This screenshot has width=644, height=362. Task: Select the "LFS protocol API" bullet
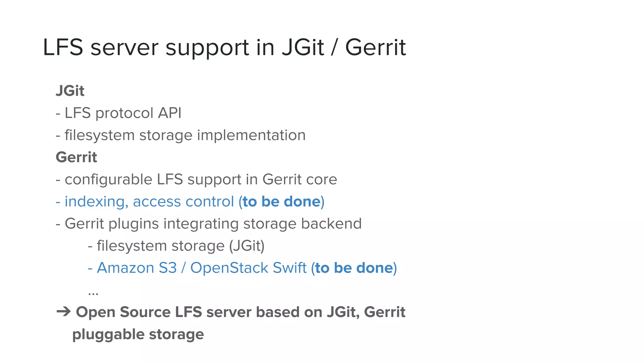point(123,113)
